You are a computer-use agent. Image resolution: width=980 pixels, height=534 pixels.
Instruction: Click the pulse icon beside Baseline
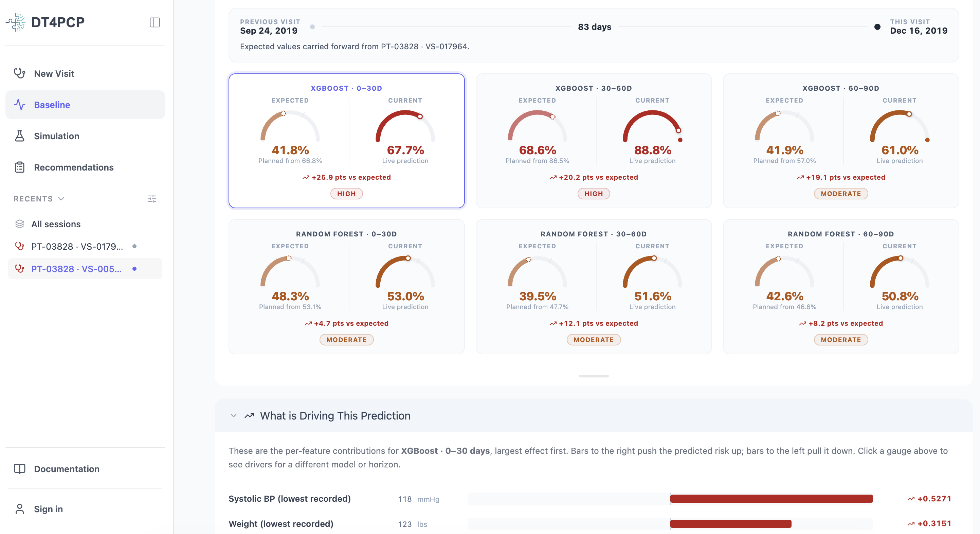pyautogui.click(x=20, y=105)
